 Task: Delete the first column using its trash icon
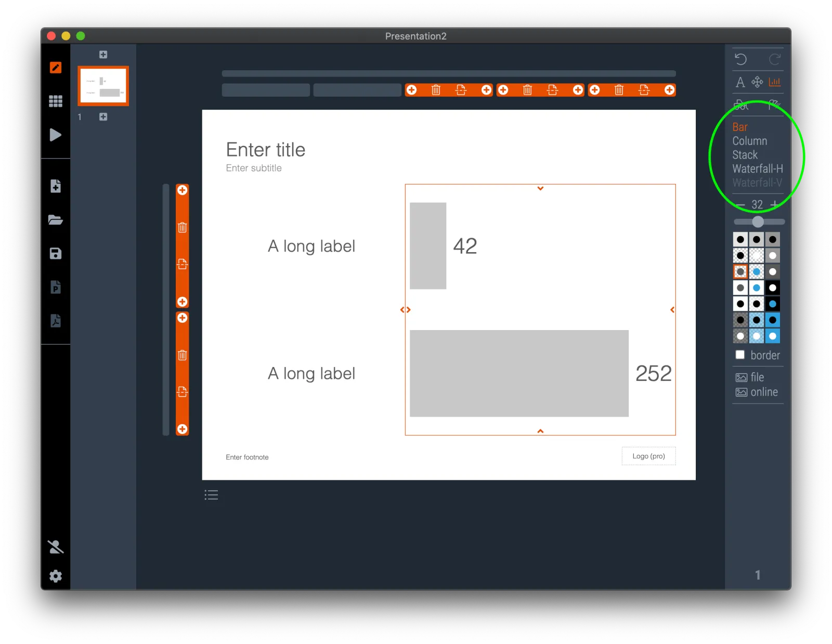[x=436, y=90]
